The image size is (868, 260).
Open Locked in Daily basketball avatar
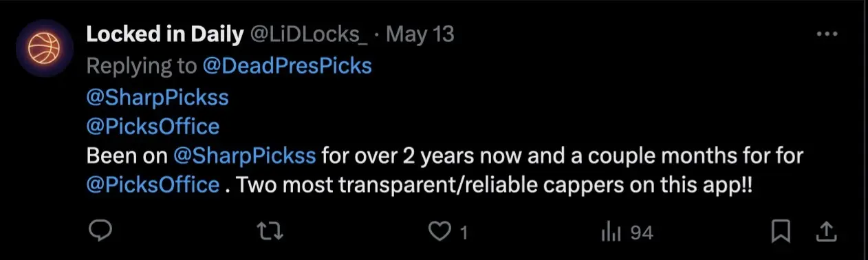[x=45, y=48]
